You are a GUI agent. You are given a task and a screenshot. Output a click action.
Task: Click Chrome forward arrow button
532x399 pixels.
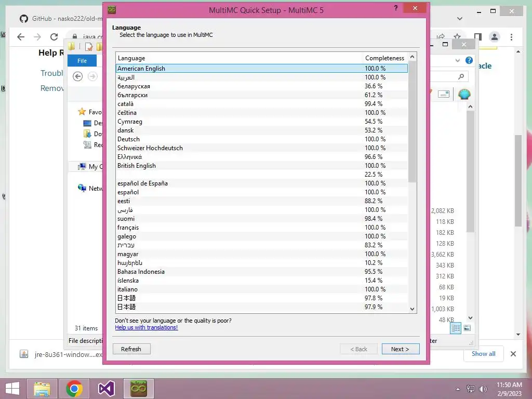[37, 37]
